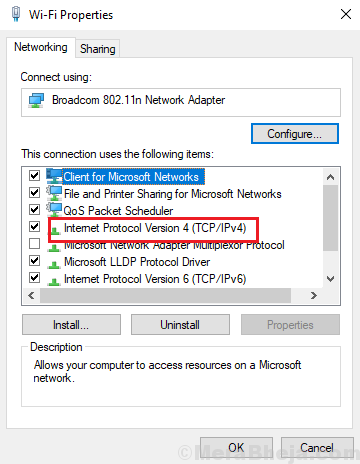Click the Uninstall button
Image resolution: width=360 pixels, height=464 pixels.
click(x=180, y=325)
